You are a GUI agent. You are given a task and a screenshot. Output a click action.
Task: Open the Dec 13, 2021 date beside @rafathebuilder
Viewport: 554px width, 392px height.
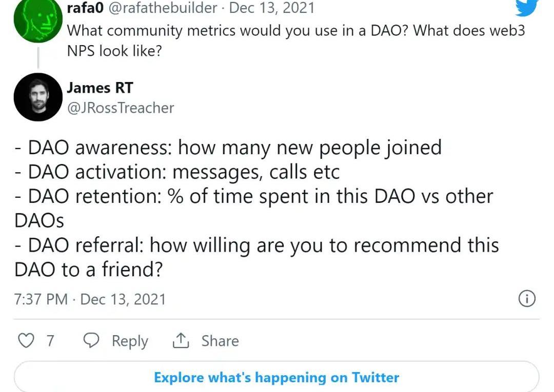pos(272,8)
